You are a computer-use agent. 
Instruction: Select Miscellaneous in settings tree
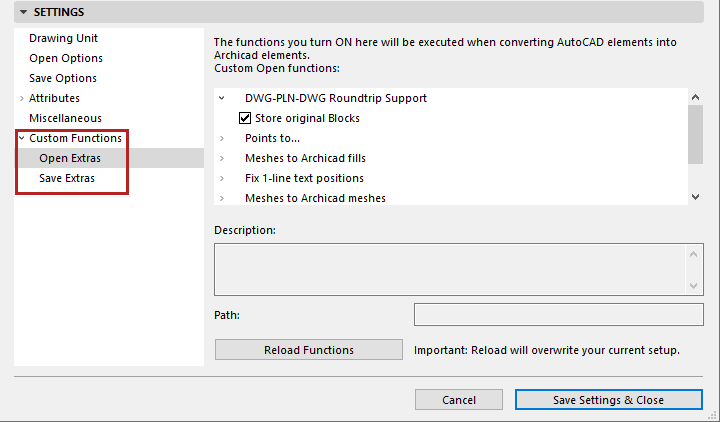(x=65, y=118)
